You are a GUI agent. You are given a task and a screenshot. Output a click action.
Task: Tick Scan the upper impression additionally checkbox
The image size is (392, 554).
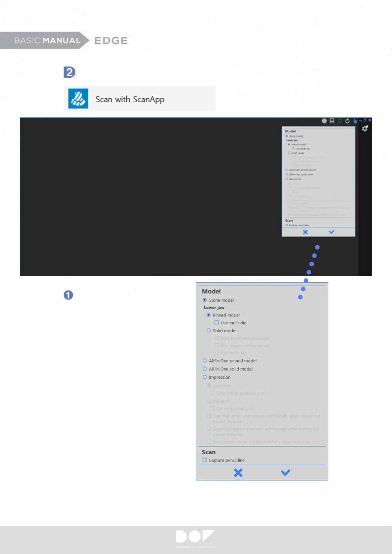(x=209, y=416)
